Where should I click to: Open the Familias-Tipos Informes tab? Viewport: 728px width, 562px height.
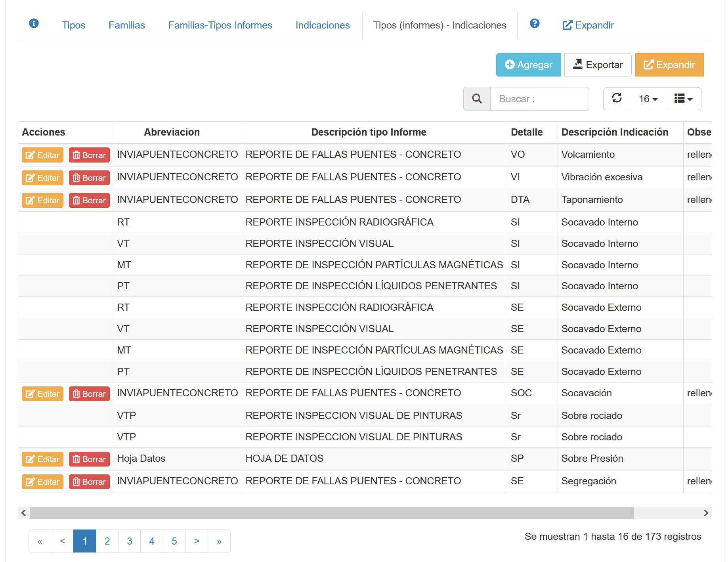pyautogui.click(x=220, y=25)
